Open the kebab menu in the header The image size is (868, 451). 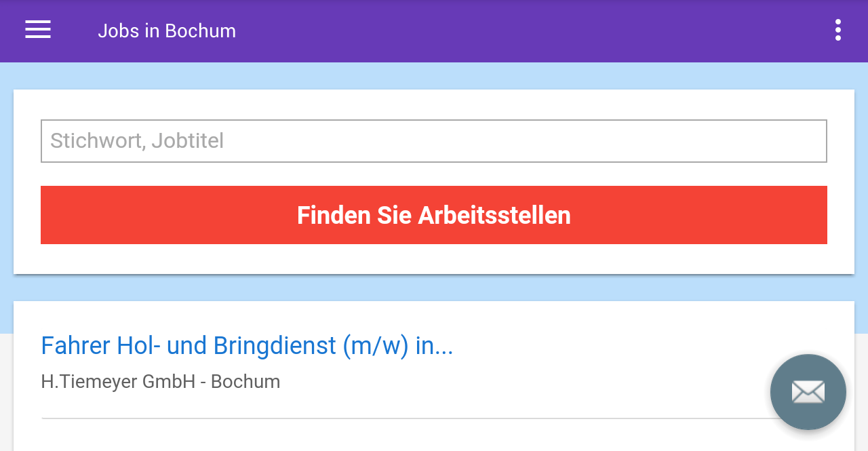tap(838, 30)
